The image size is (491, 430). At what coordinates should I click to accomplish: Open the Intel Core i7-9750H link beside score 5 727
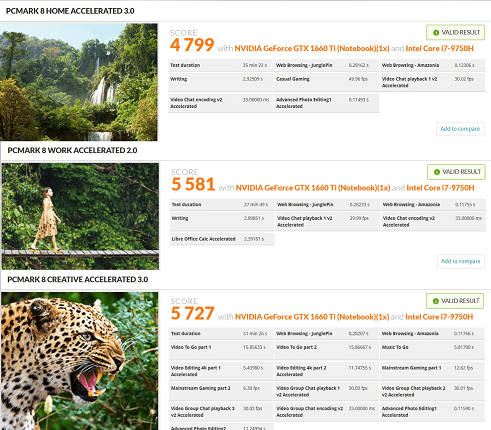(439, 317)
